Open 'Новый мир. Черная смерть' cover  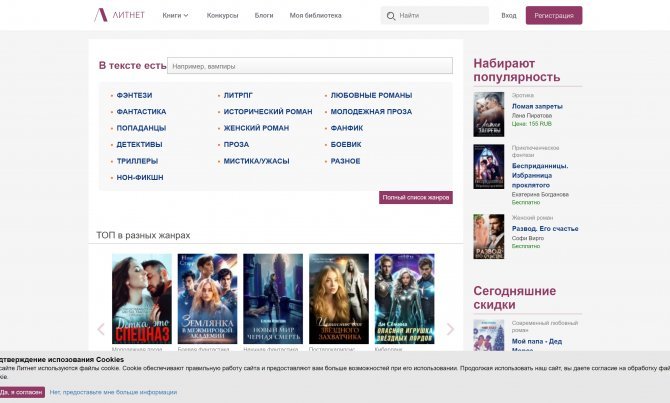(x=273, y=299)
